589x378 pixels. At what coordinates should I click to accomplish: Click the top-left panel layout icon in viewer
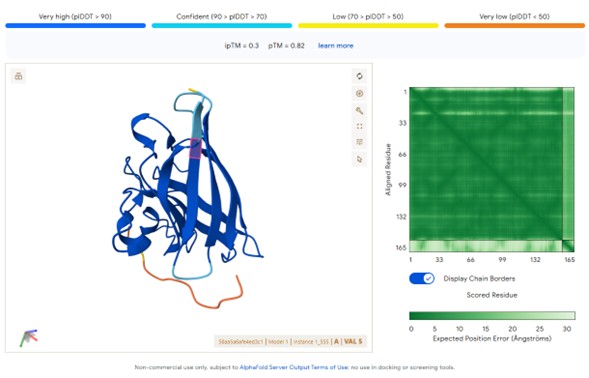pos(18,76)
